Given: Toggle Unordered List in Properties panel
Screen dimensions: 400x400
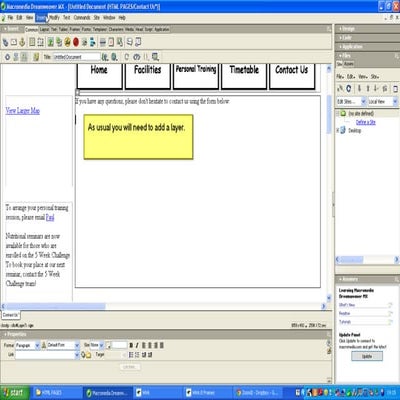Looking at the screenshot, I should pyautogui.click(x=131, y=355).
